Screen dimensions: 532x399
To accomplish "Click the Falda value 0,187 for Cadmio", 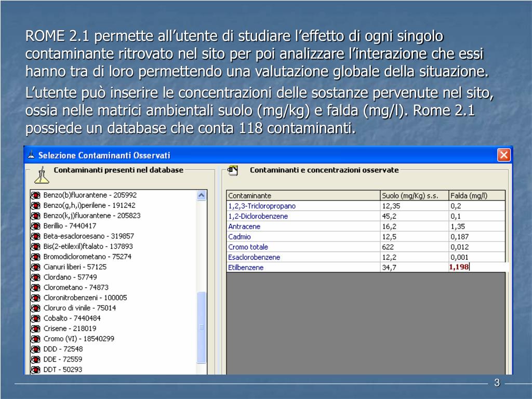I will pos(459,236).
